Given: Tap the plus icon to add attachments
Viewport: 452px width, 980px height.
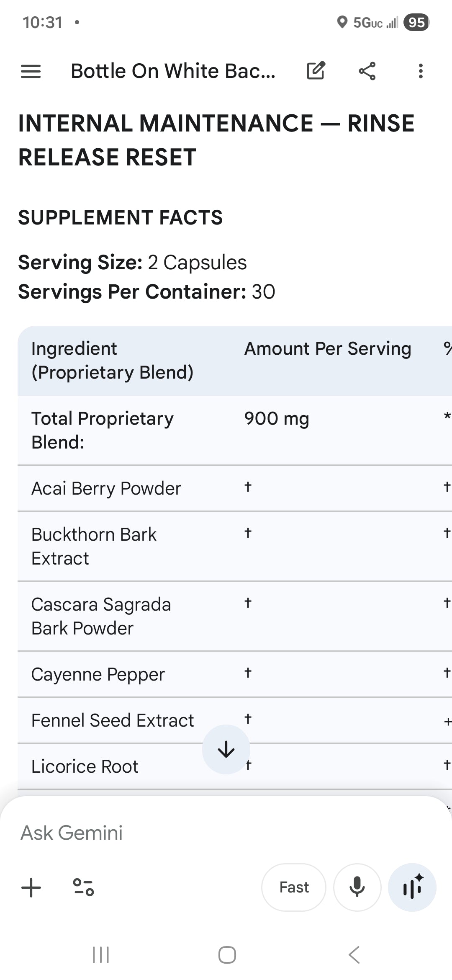Looking at the screenshot, I should coord(31,887).
